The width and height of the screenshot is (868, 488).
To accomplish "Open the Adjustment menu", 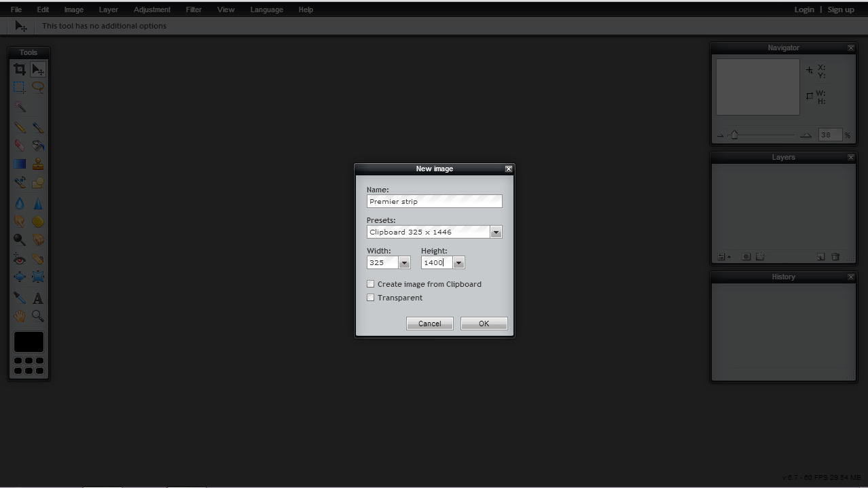I will pos(152,10).
